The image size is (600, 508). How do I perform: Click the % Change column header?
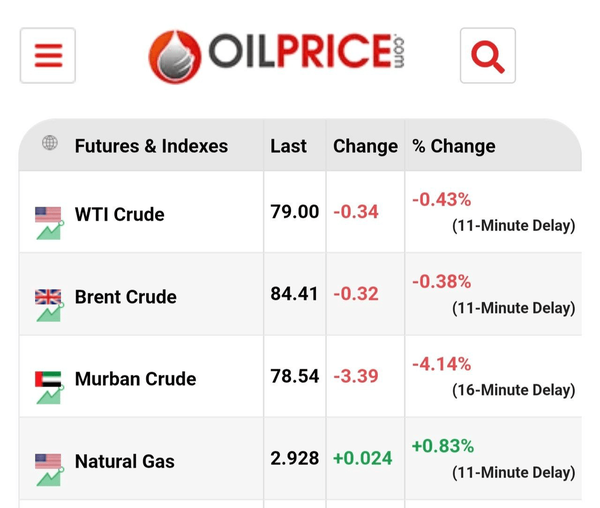(453, 146)
